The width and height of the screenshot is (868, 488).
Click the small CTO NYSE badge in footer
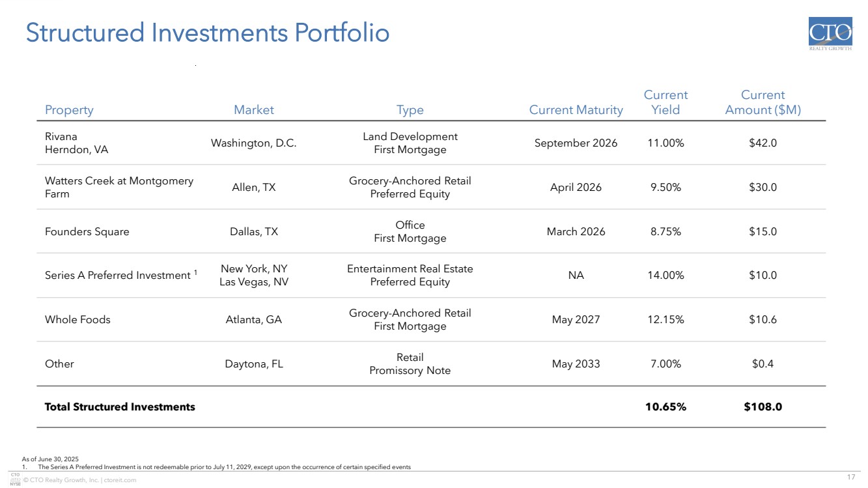coord(14,479)
